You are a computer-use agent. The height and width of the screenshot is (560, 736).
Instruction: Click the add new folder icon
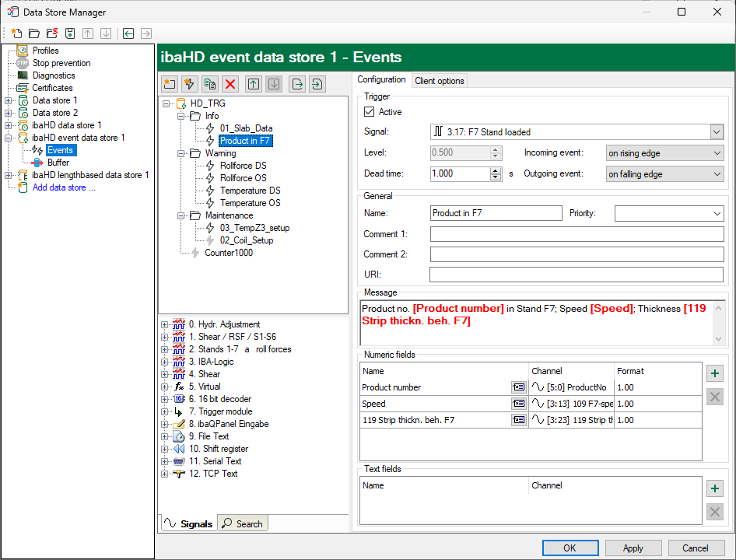coord(169,84)
